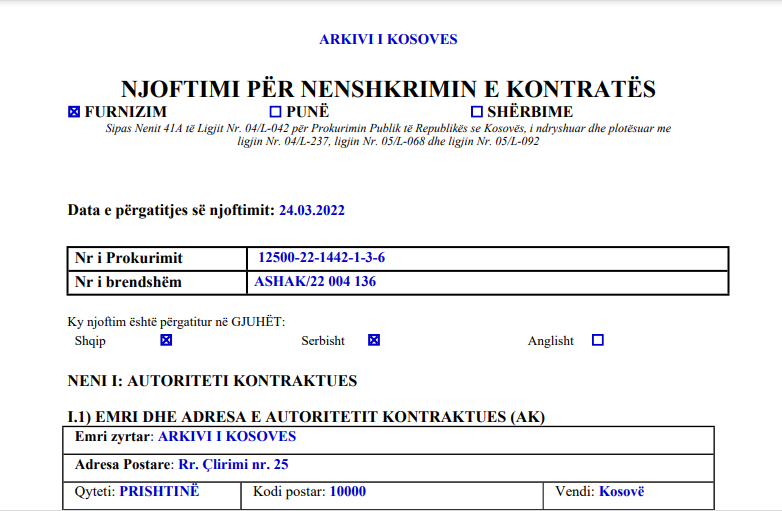
Task: Click the Nr i Prokurimit label cell
Action: pos(158,259)
